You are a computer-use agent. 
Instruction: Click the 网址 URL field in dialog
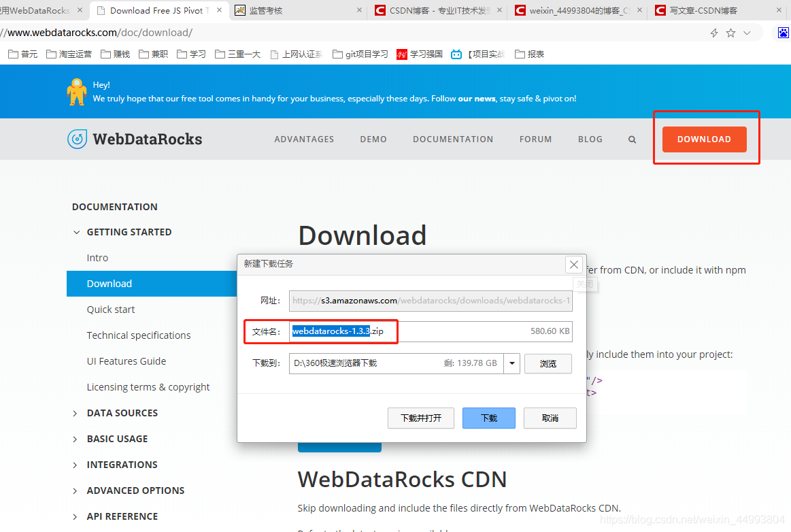click(x=431, y=301)
